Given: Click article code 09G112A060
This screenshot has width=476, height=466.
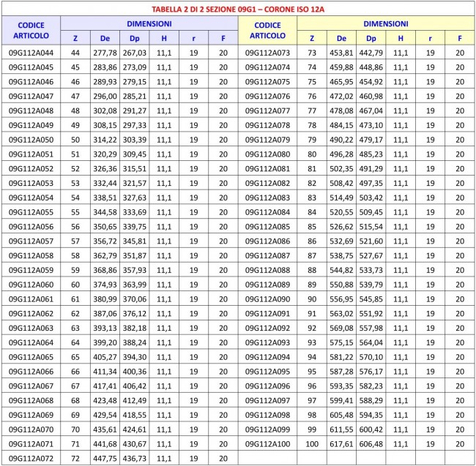Looking at the screenshot, I should point(31,285).
